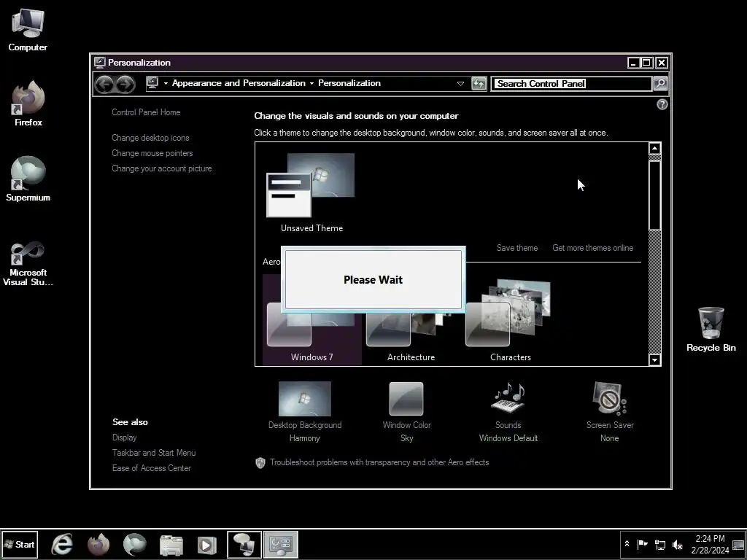747x560 pixels.
Task: Click into the Search Control Panel field
Action: (x=570, y=83)
